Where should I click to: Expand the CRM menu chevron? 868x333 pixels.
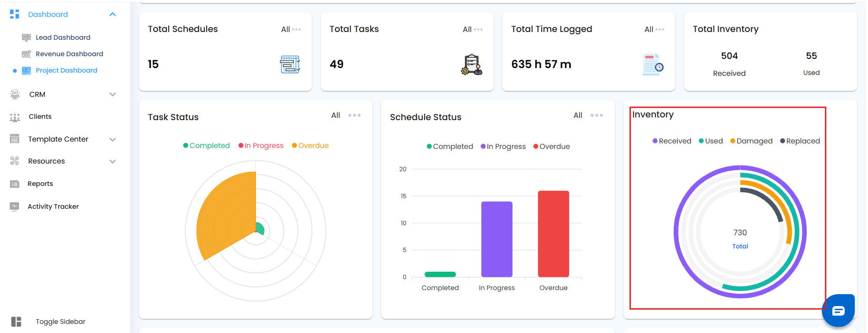point(112,95)
